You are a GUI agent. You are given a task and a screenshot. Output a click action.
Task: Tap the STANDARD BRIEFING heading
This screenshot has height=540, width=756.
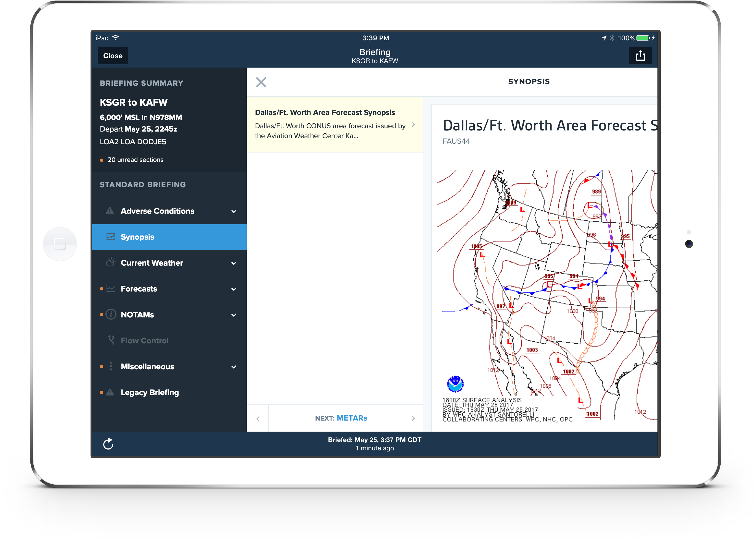pyautogui.click(x=143, y=185)
